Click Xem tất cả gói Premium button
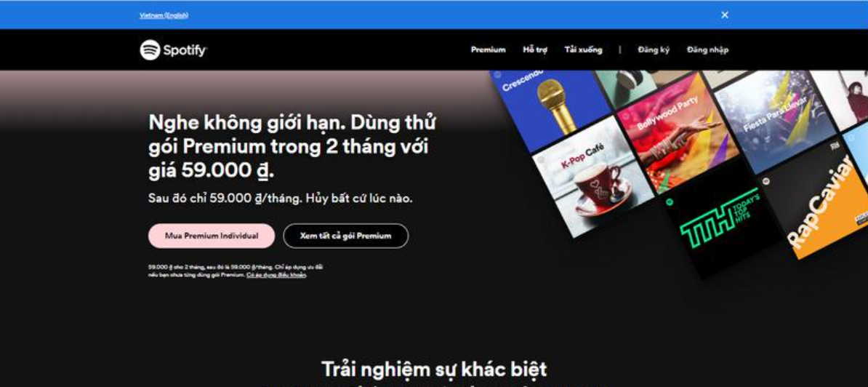868x387 pixels. (x=346, y=236)
